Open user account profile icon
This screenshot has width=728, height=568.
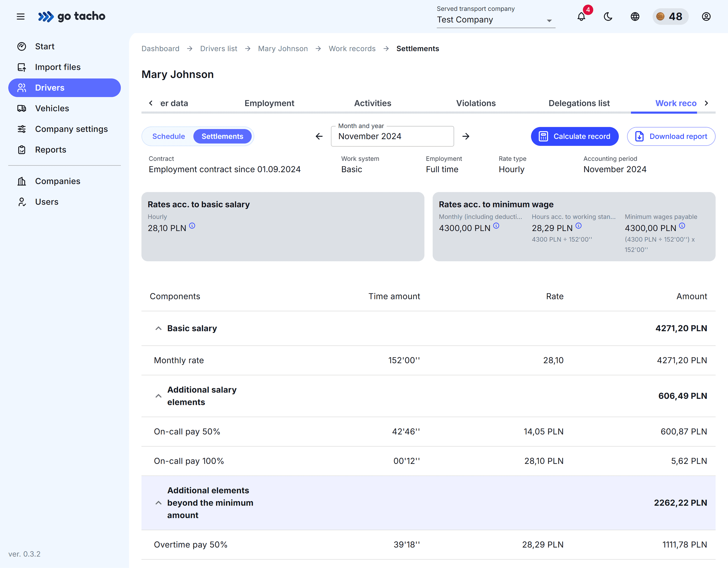point(706,16)
